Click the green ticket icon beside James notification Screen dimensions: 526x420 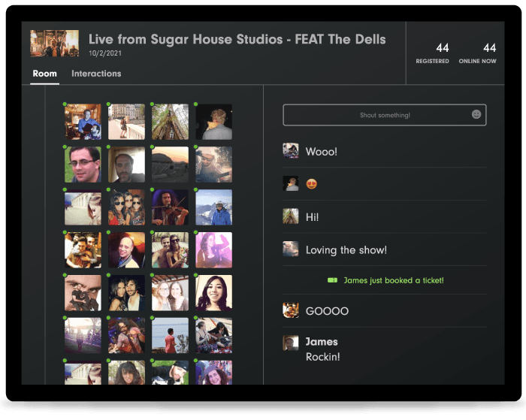click(332, 280)
